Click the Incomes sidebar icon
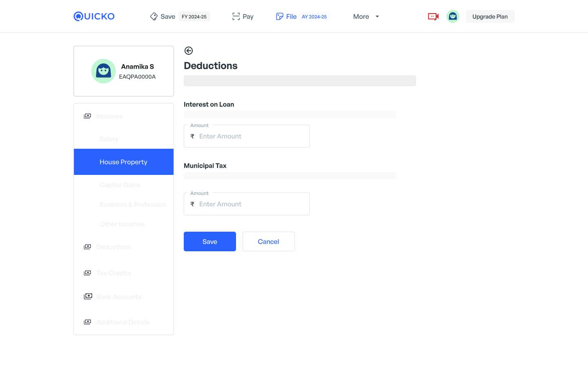Screen dimensions: 588x389 [87, 116]
